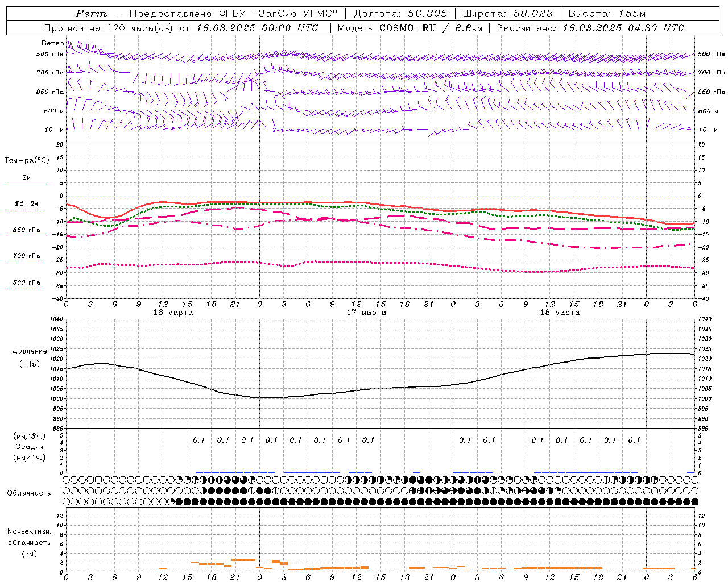Viewport: 728px width, 582px height.
Task: Click the "Ветер" wind panel label
Action: pyautogui.click(x=52, y=43)
